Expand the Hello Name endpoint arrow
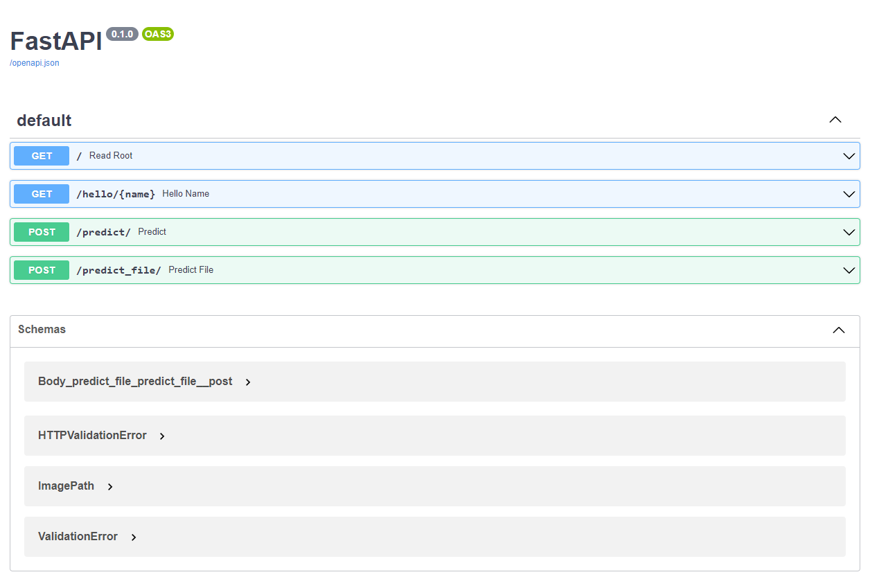 (x=849, y=194)
